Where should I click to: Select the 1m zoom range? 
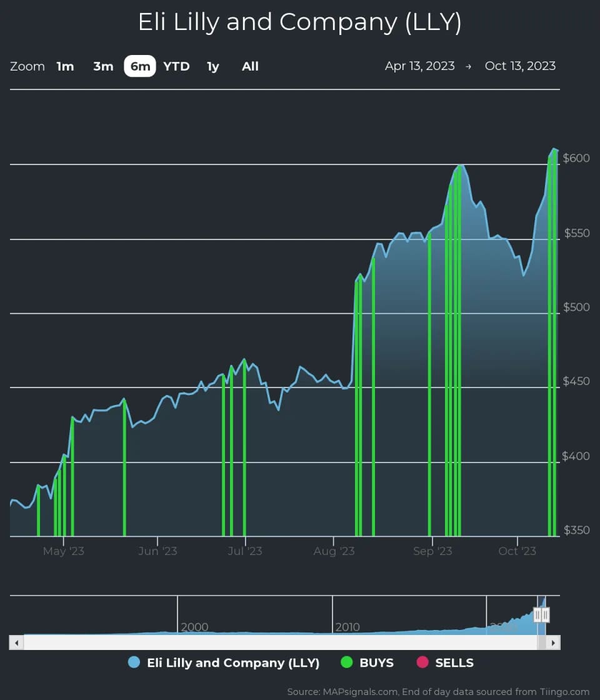(x=65, y=66)
